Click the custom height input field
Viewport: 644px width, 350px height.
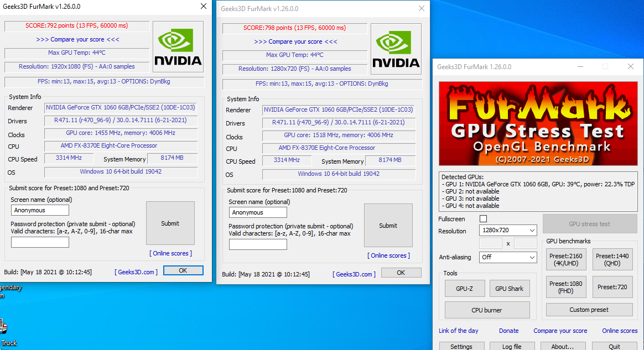click(x=525, y=243)
